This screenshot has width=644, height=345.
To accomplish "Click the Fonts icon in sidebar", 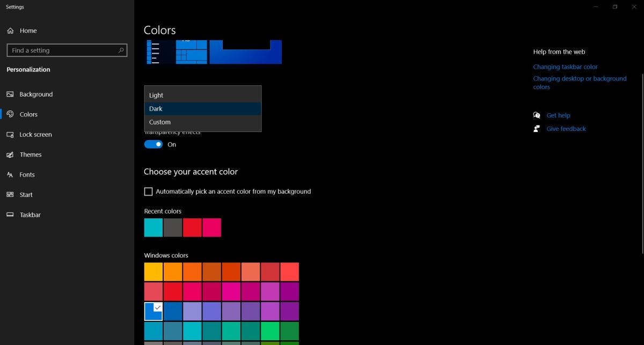I will (10, 175).
